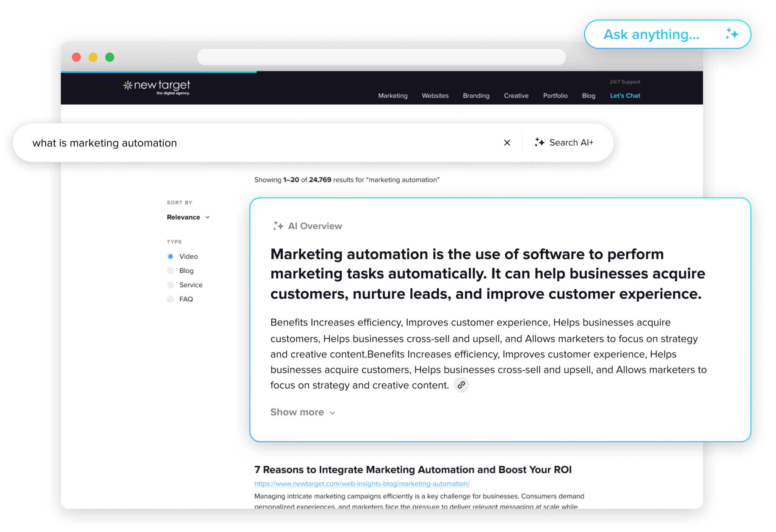Click the yellow minimize window dot
This screenshot has width=776, height=532.
(93, 57)
